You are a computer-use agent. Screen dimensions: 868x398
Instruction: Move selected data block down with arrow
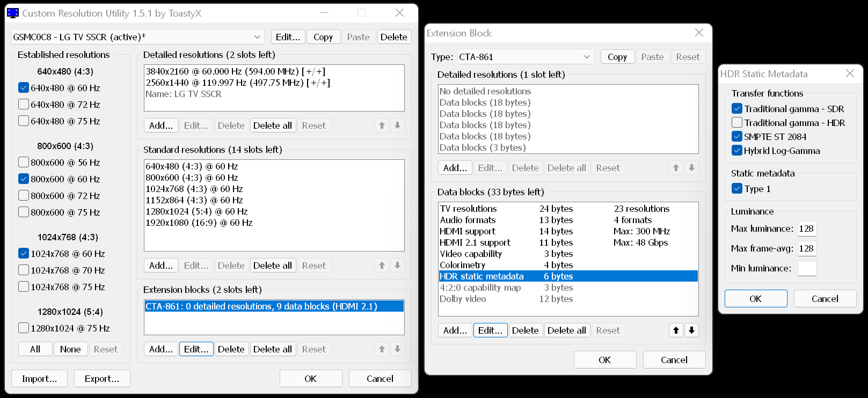[x=691, y=330]
